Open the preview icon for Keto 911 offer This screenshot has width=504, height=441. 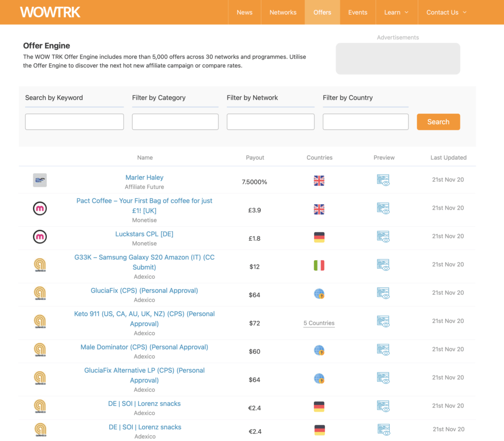coord(383,323)
